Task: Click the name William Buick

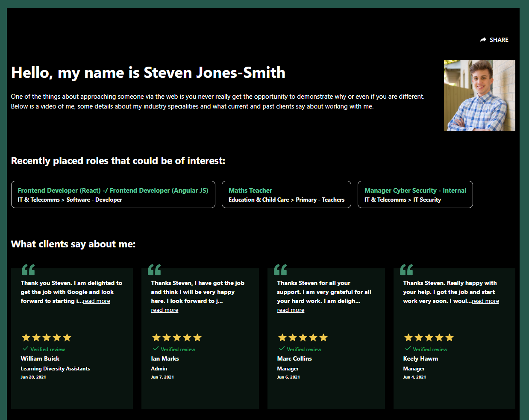Action: (x=40, y=359)
